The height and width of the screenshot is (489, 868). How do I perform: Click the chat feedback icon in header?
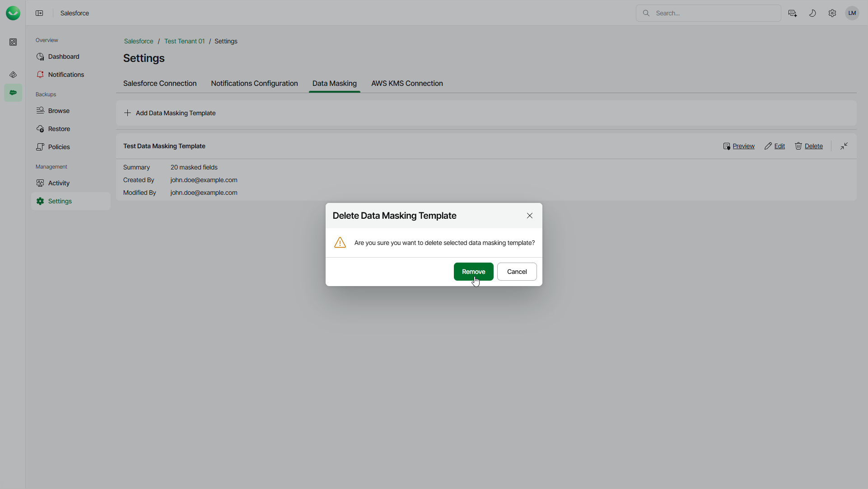pos(793,13)
